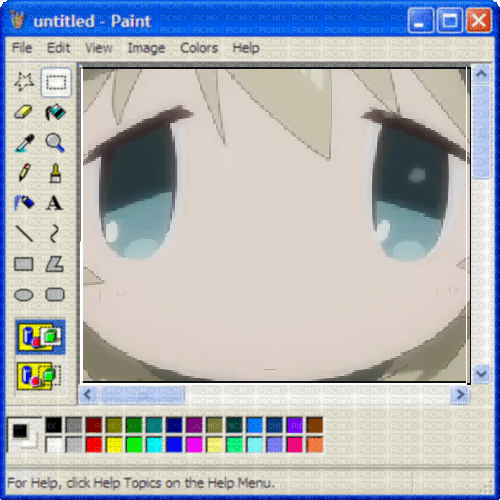Open the Help menu
The width and height of the screenshot is (500, 500).
point(246,48)
